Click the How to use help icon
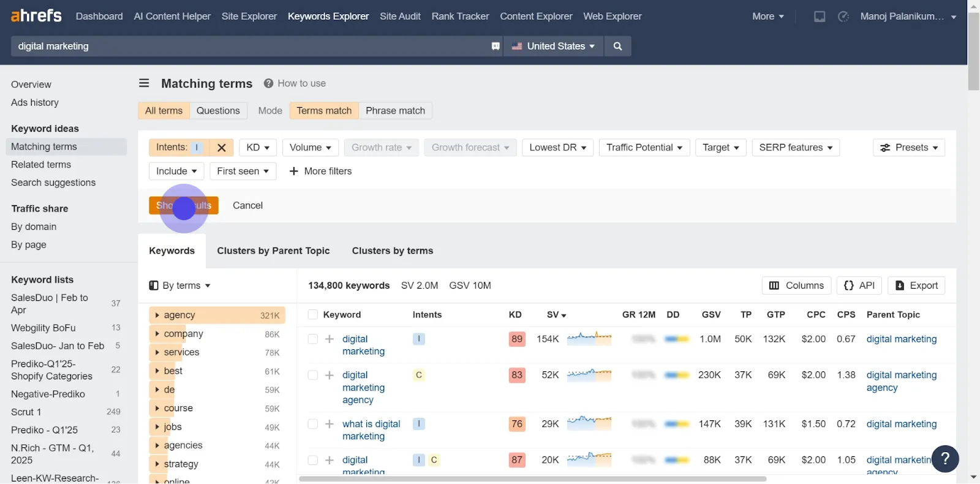This screenshot has height=484, width=980. (x=268, y=83)
